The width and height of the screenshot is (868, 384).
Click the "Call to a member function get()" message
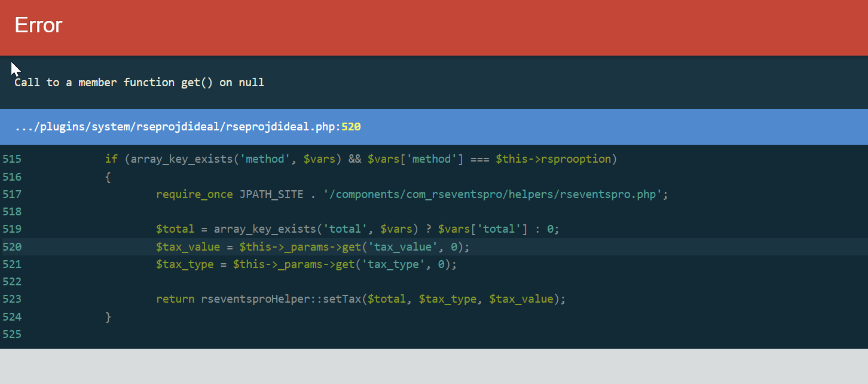tap(139, 83)
